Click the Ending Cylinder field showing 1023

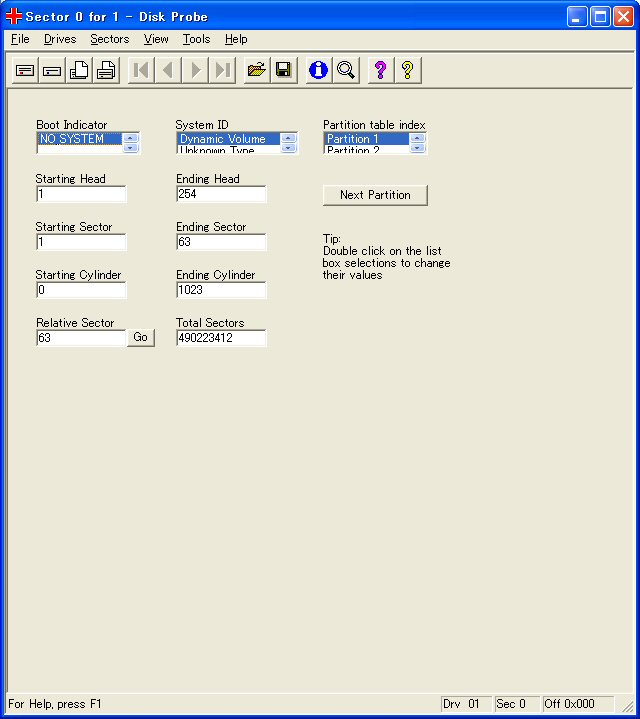click(x=221, y=290)
